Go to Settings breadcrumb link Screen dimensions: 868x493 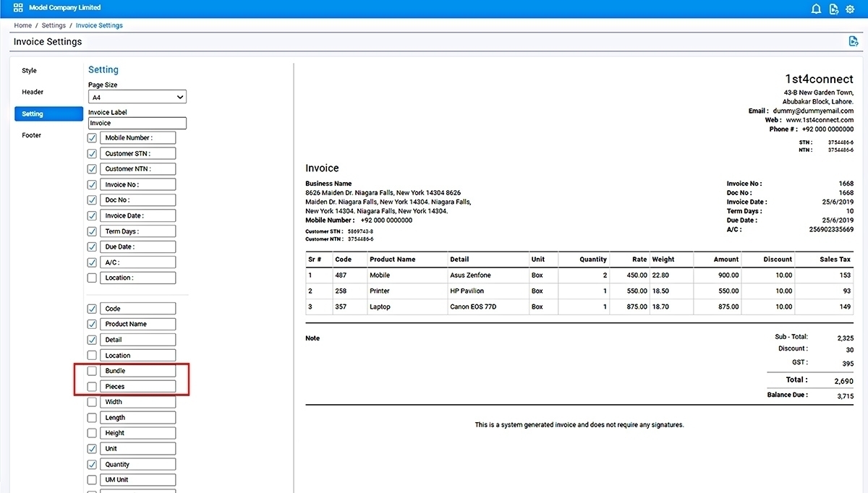(x=54, y=25)
